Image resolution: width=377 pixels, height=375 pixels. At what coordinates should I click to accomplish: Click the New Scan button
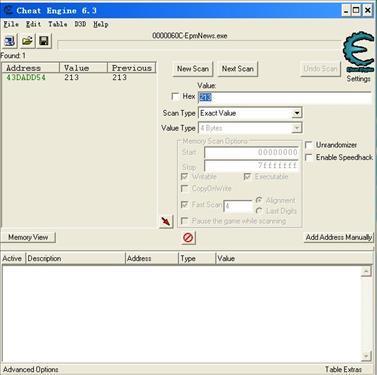193,69
